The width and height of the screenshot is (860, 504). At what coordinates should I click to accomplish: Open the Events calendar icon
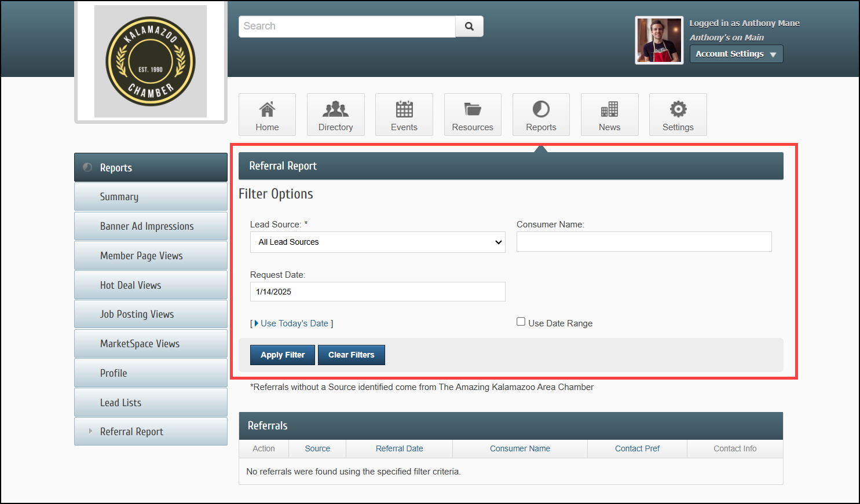404,109
